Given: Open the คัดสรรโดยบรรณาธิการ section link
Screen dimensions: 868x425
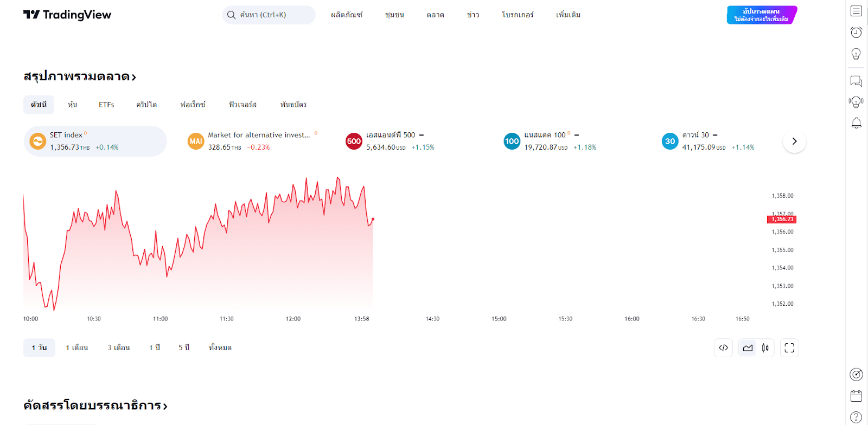Looking at the screenshot, I should pyautogui.click(x=95, y=405).
